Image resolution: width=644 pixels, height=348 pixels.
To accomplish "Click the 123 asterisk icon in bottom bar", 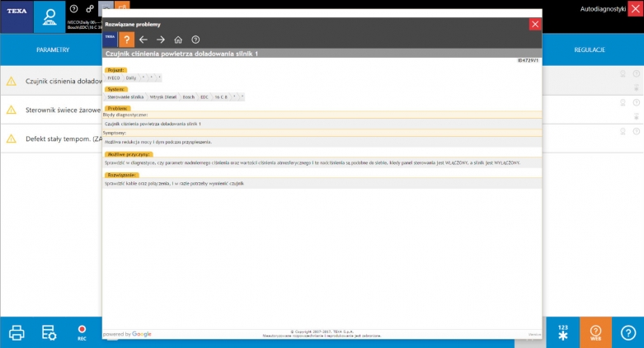I will (562, 332).
